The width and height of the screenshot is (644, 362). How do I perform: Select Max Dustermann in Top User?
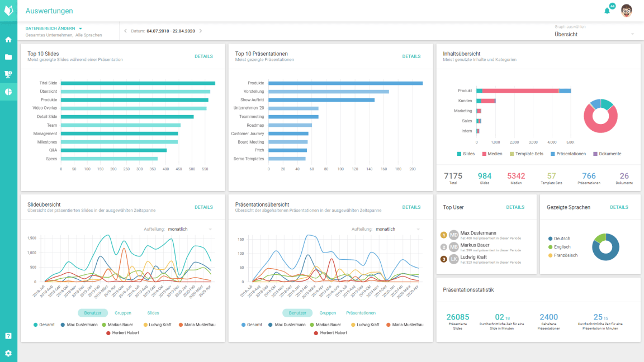(481, 235)
